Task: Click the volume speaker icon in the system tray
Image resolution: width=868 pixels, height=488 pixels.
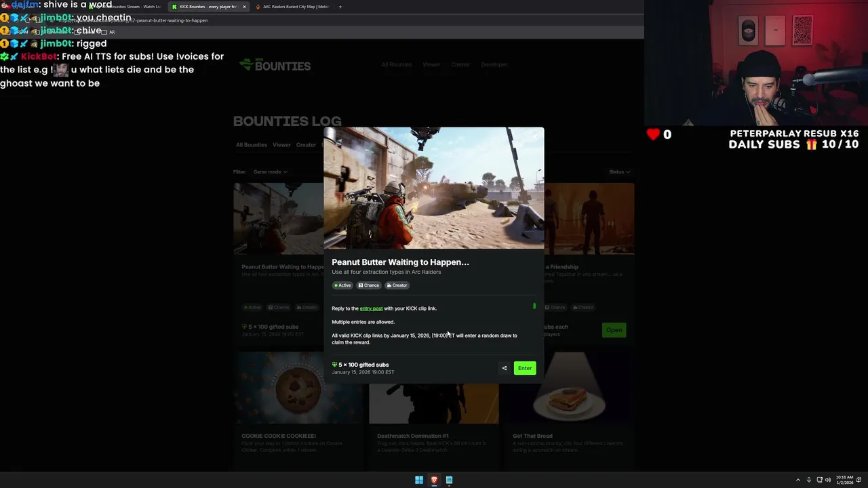Action: coord(828,480)
